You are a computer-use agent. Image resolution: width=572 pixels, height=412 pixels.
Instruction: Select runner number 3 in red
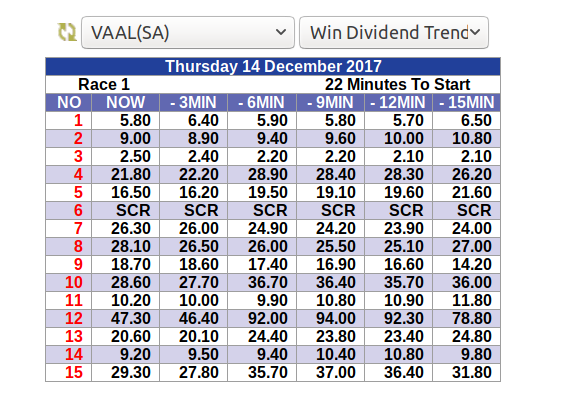[x=78, y=156]
